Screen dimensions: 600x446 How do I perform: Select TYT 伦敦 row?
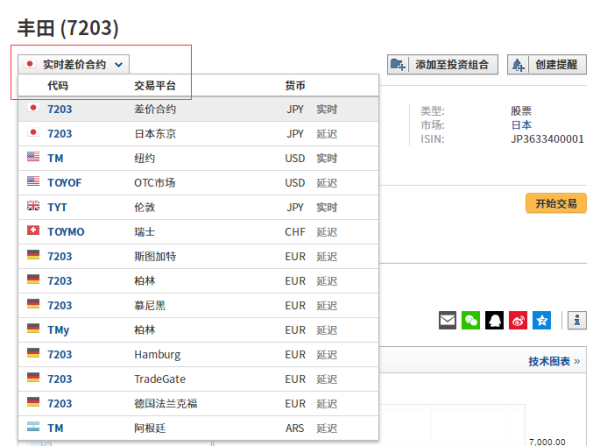[x=198, y=207]
